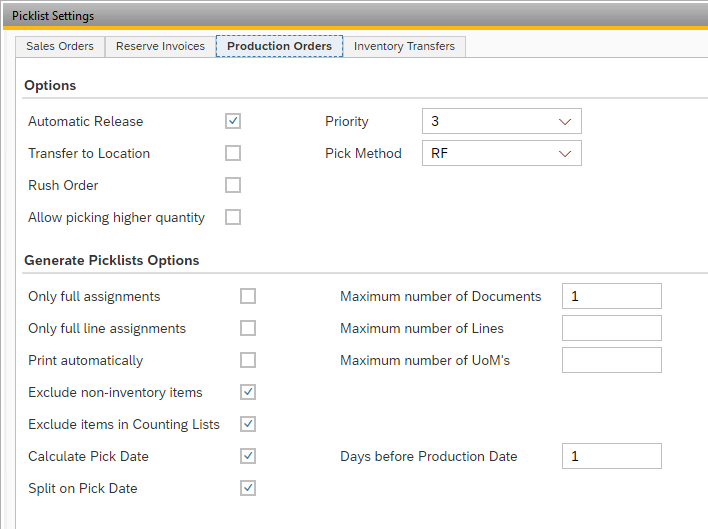708x529 pixels.
Task: Click the Maximum number of Documents field
Action: click(611, 296)
